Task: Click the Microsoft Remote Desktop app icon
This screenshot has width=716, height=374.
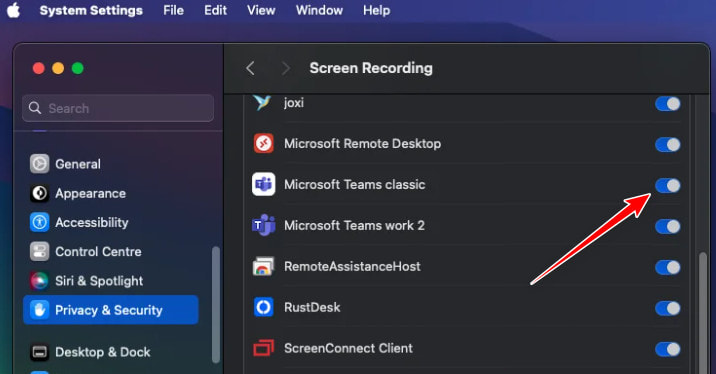Action: click(263, 143)
